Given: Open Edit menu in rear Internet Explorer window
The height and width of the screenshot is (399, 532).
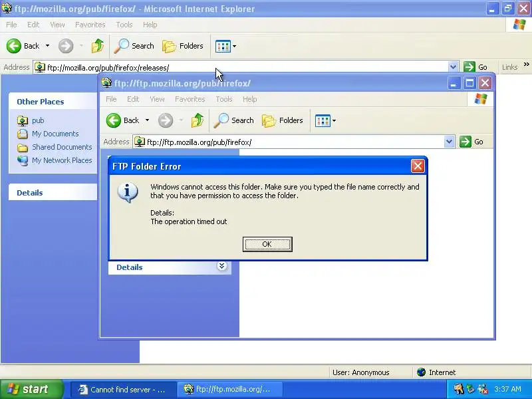Looking at the screenshot, I should click(x=33, y=25).
